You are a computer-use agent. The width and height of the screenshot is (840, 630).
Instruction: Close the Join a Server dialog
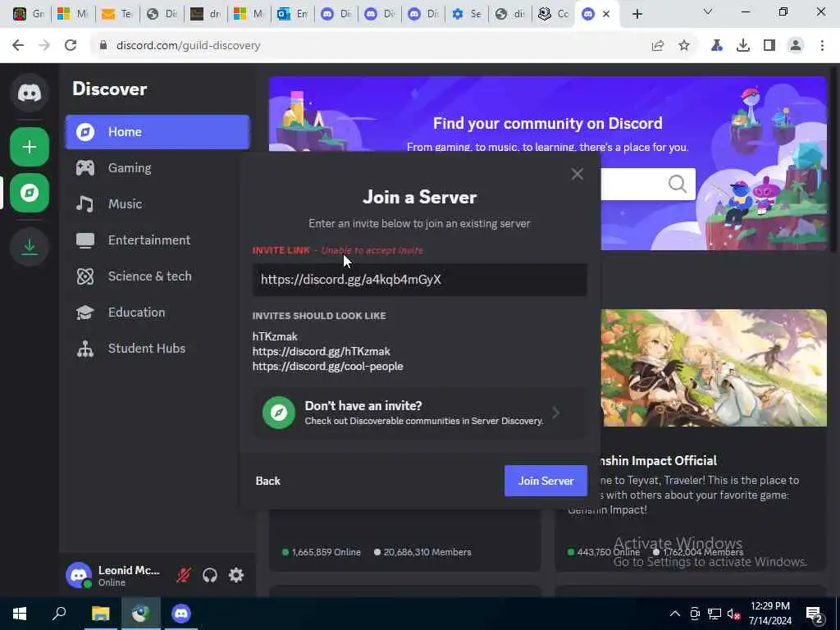click(577, 174)
